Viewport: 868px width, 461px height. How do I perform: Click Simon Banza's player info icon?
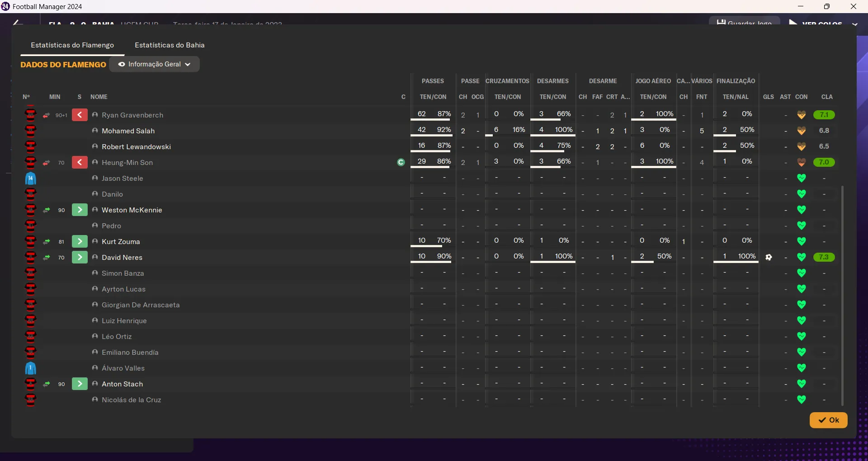point(95,273)
